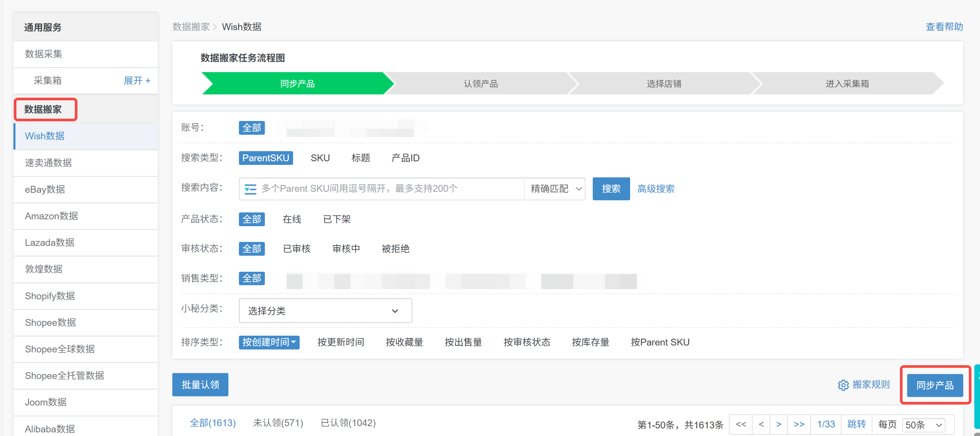Switch search type to SKU

[x=320, y=158]
